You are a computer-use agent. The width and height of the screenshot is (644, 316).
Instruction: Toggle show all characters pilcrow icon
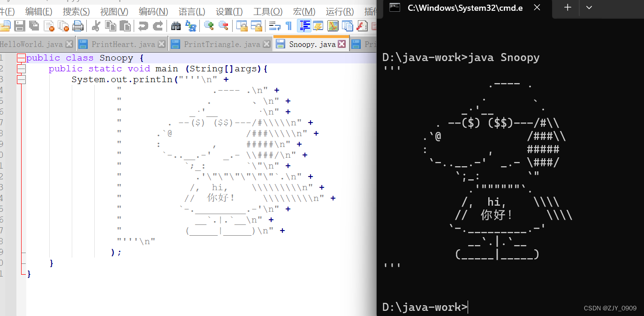pyautogui.click(x=289, y=26)
